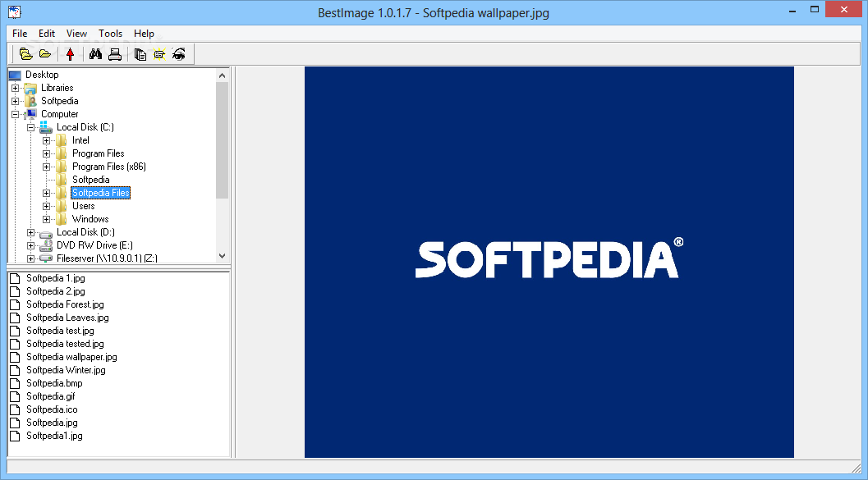This screenshot has width=868, height=480.
Task: Click the copy documents toolbar icon
Action: [140, 54]
